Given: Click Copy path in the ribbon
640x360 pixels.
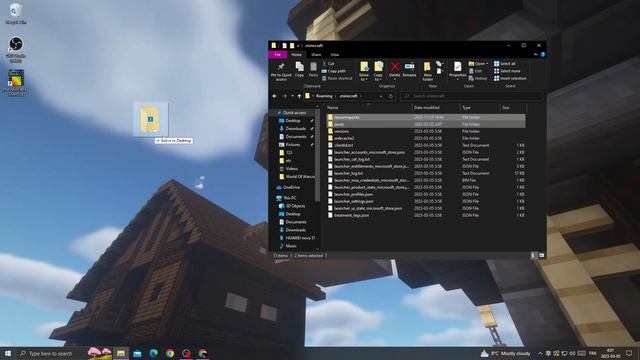Looking at the screenshot, I should coord(334,71).
